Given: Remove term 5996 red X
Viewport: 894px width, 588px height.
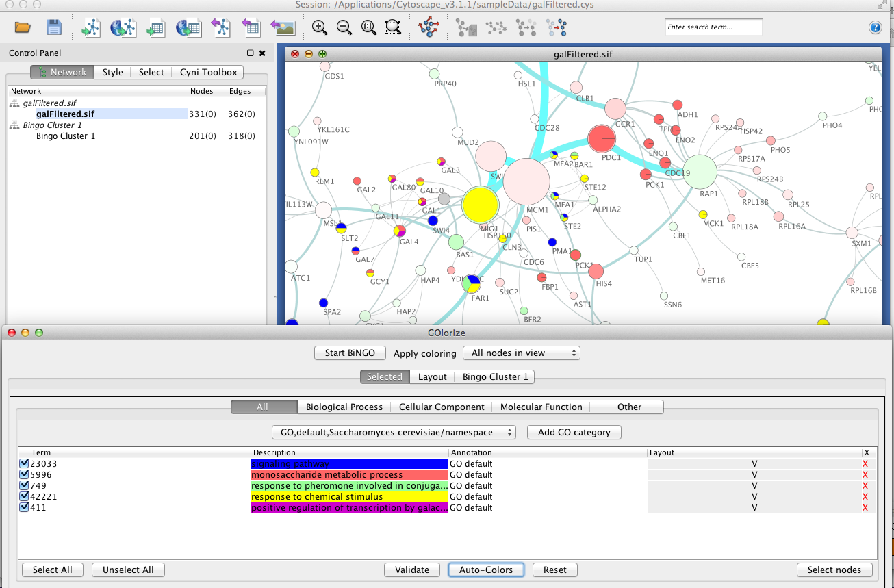Looking at the screenshot, I should 865,475.
